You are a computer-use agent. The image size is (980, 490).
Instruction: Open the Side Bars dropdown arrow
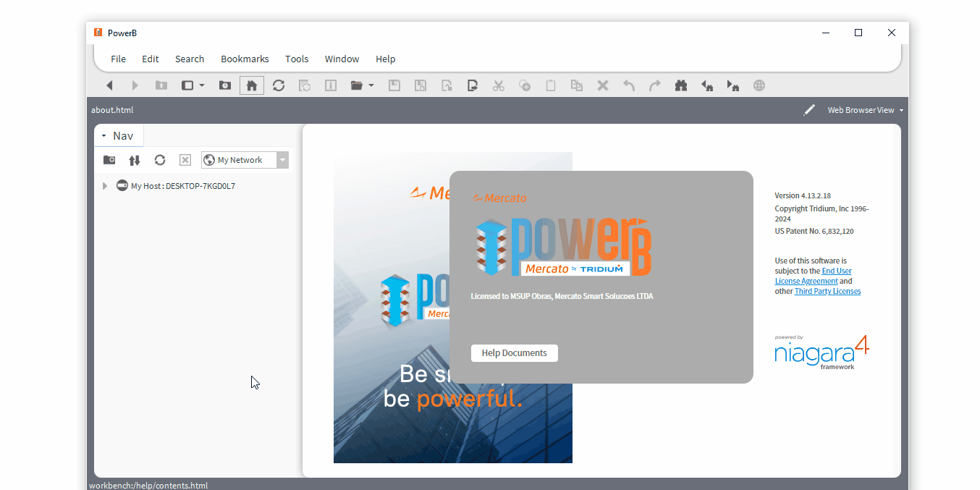(202, 85)
